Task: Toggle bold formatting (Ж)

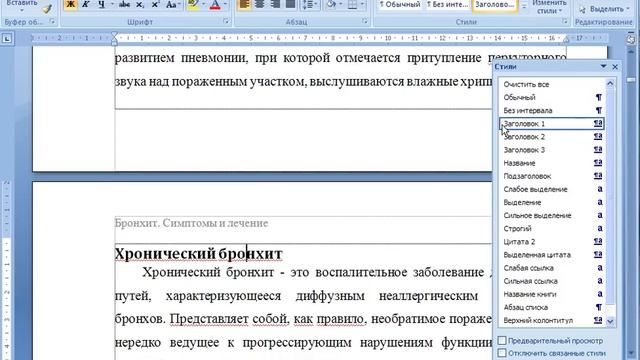Action: coord(71,4)
